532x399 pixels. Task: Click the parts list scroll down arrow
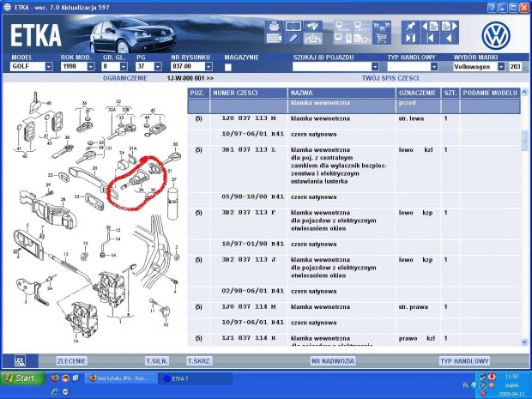[524, 342]
